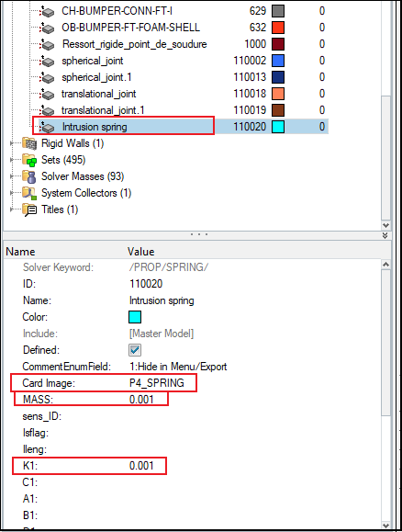Click the Titles folder icon
This screenshot has width=402, height=532.
(x=29, y=210)
